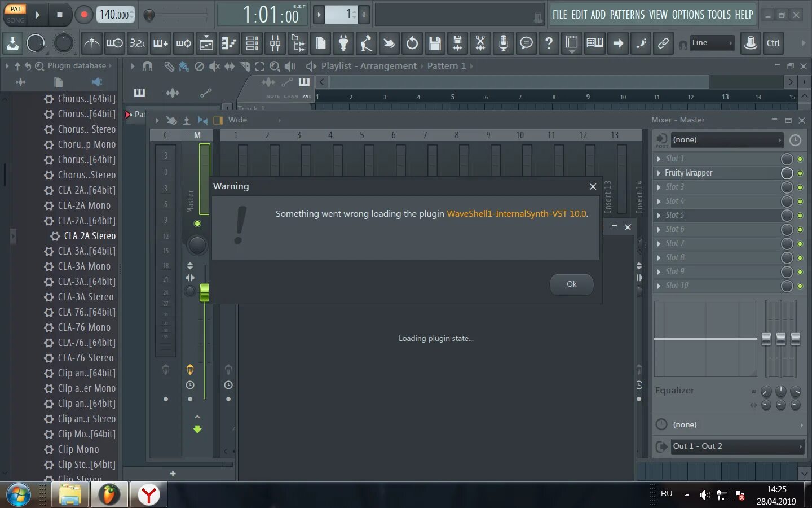
Task: Click the stop button
Action: coord(60,15)
